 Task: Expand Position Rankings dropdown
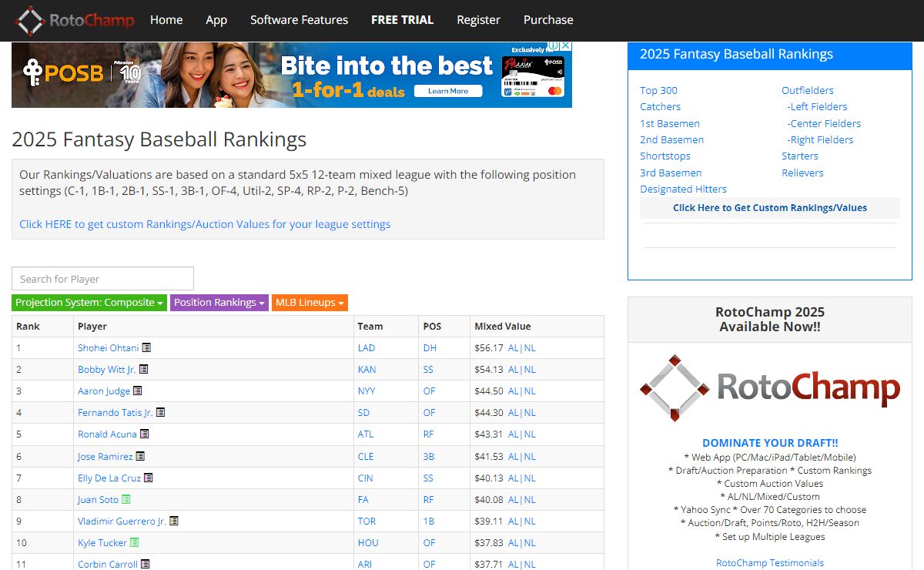[x=219, y=303]
